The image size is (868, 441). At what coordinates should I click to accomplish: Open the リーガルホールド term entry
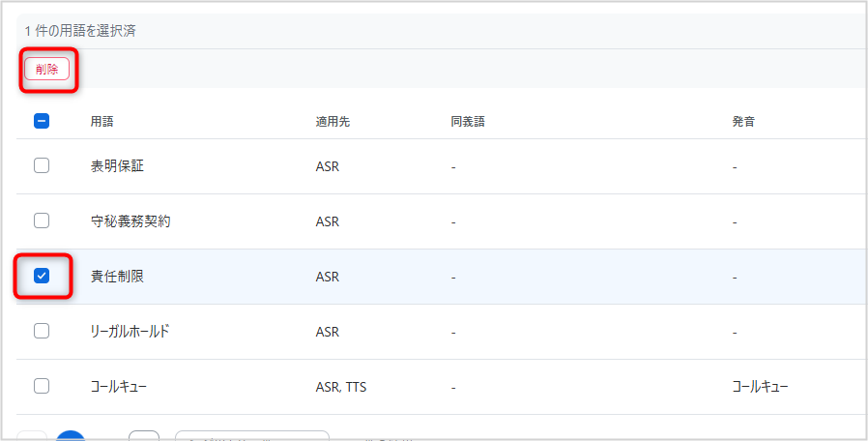coord(130,332)
